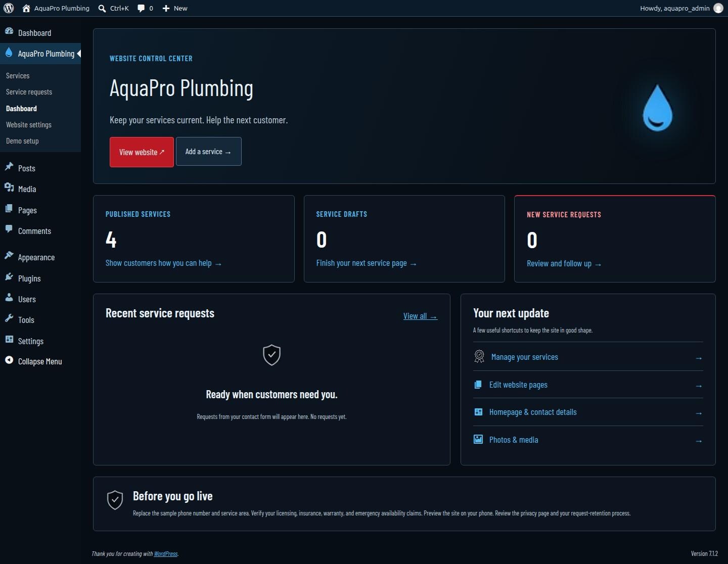
Task: Click the AquaPro Plumbing site name in admin bar
Action: click(62, 8)
